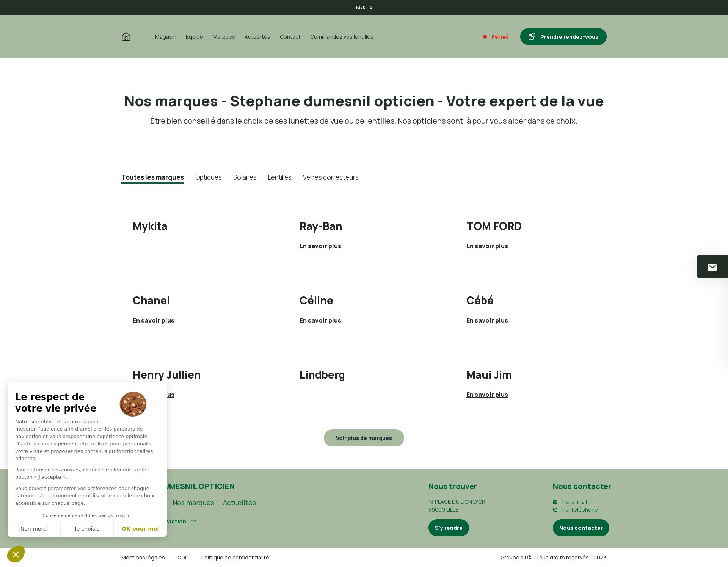Click the Cébé brand heading
Viewport: 728px width, 567px height.
480,301
